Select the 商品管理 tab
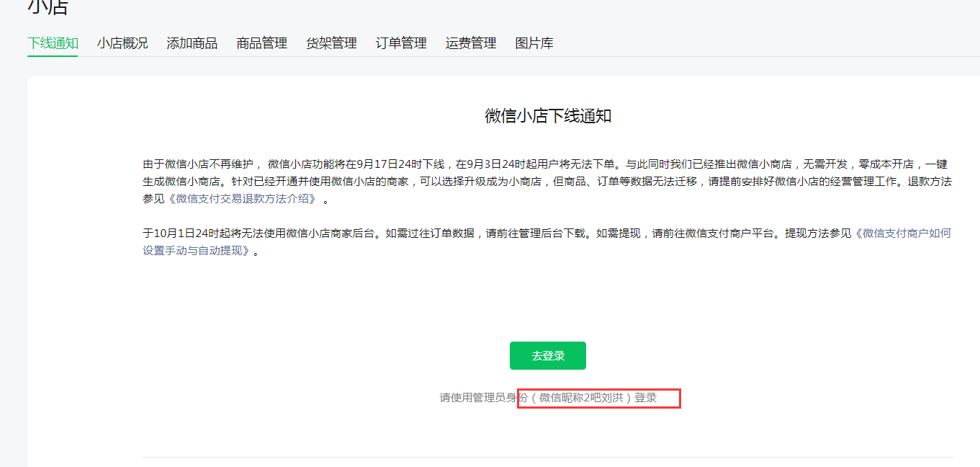Image resolution: width=980 pixels, height=467 pixels. pyautogui.click(x=262, y=43)
